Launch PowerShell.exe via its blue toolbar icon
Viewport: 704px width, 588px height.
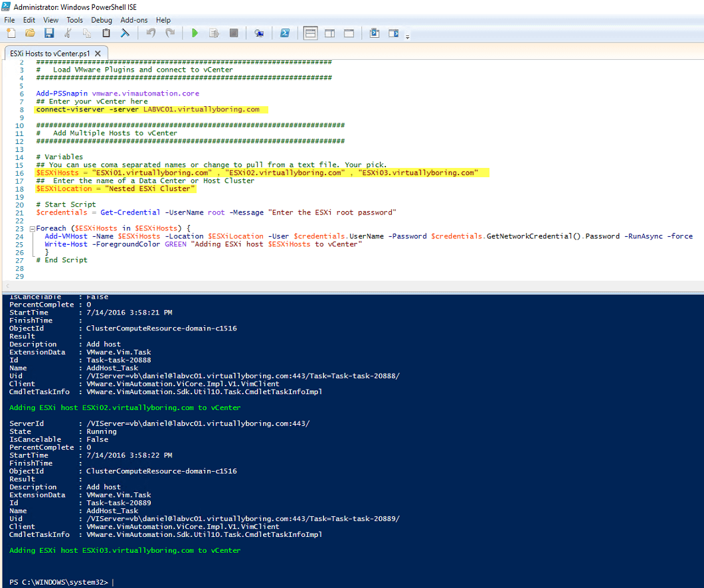pos(284,33)
